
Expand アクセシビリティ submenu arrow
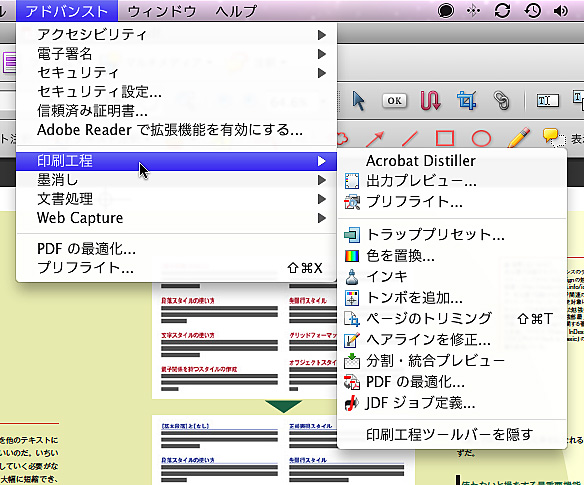click(322, 35)
